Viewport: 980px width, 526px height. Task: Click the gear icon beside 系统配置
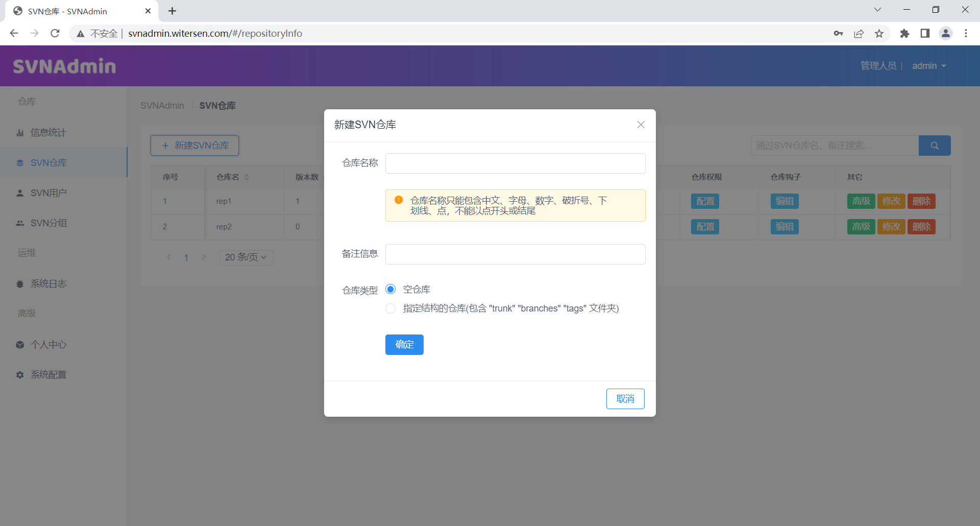coord(20,375)
